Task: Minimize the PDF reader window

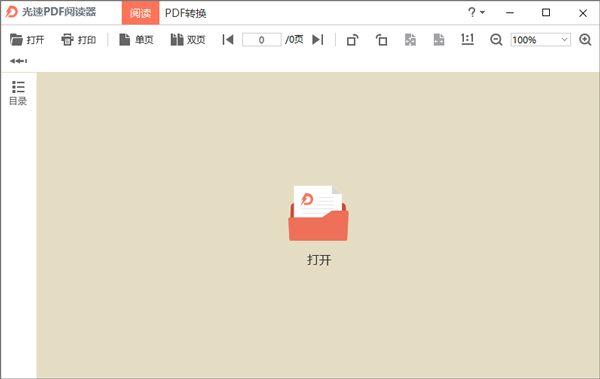Action: 510,13
